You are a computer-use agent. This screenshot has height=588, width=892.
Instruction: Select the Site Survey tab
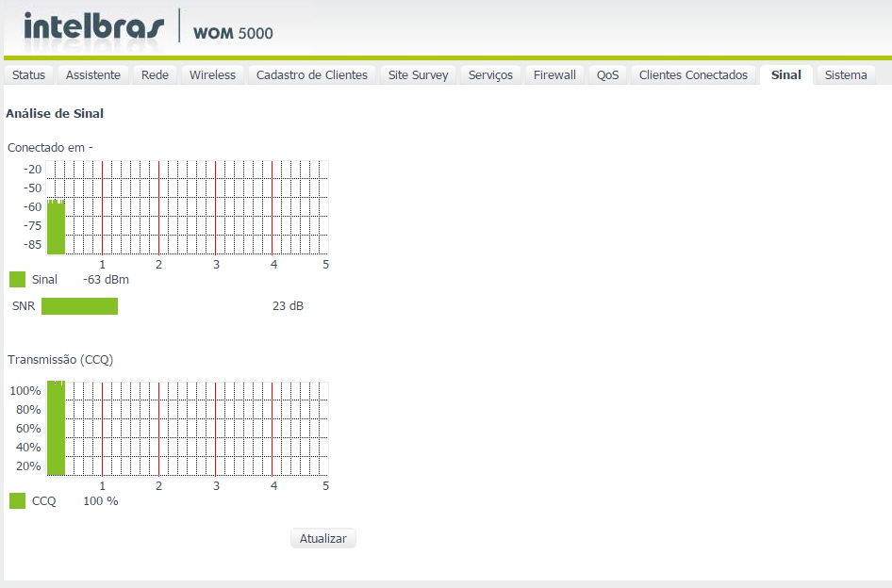pos(418,75)
